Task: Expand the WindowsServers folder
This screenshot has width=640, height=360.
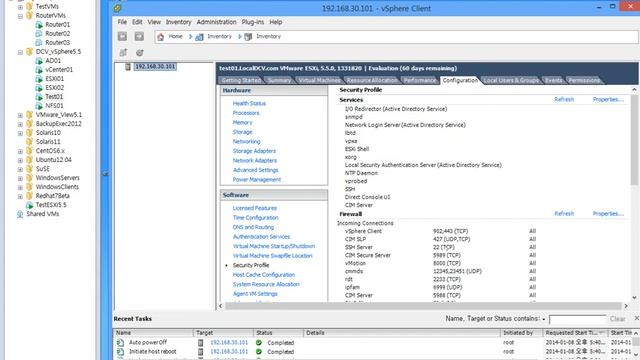Action: 20,178
